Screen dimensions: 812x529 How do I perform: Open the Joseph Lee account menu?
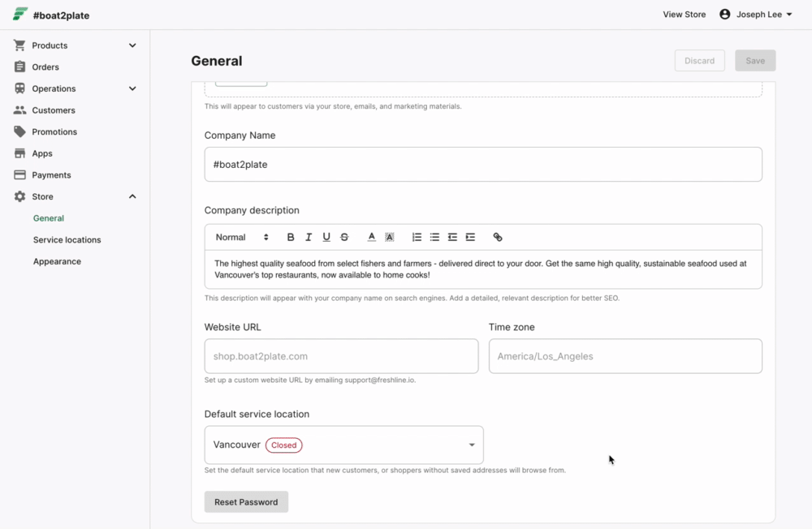pos(756,15)
